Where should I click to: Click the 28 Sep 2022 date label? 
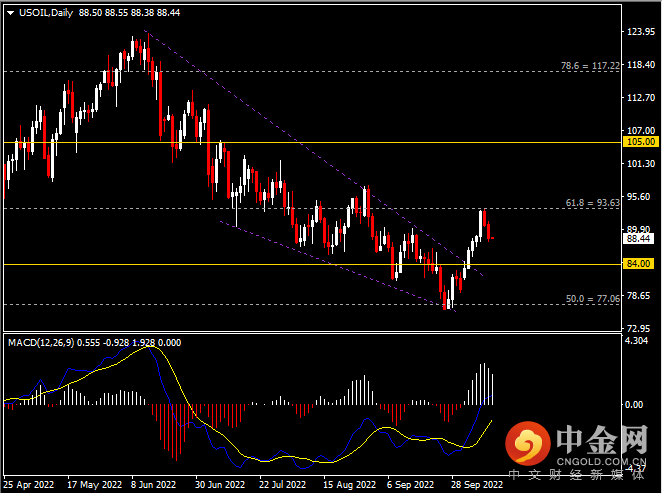tap(477, 485)
